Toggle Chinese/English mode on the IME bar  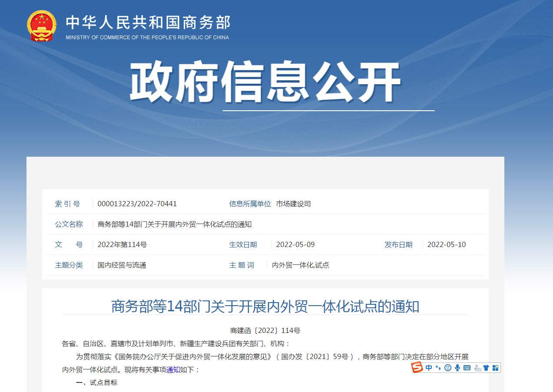tap(429, 368)
